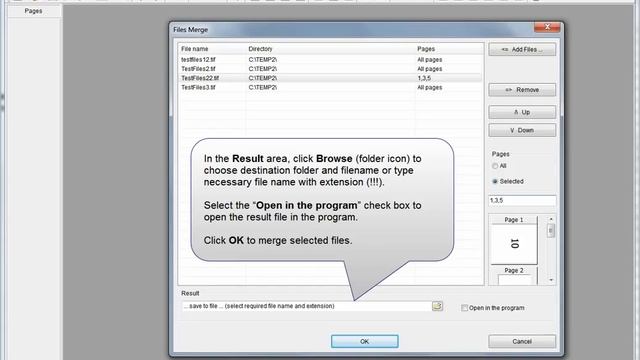Move the file up with Up button
Screen dimensions: 640x360
coord(522,112)
